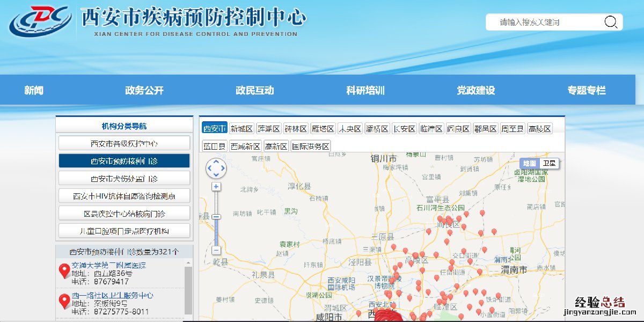Click the 西安市犬伤处置门诊 category button
644x322 pixels.
[124, 178]
